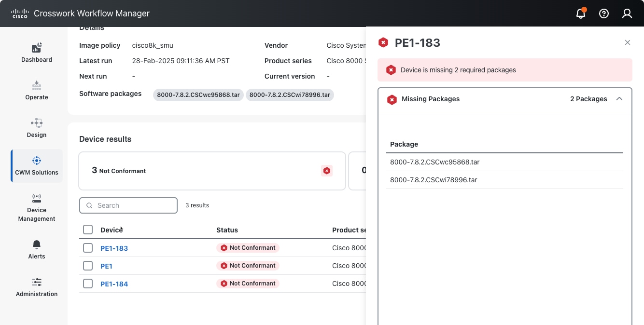The image size is (644, 325).
Task: Click Not Conformant status of PE1
Action: (x=248, y=266)
